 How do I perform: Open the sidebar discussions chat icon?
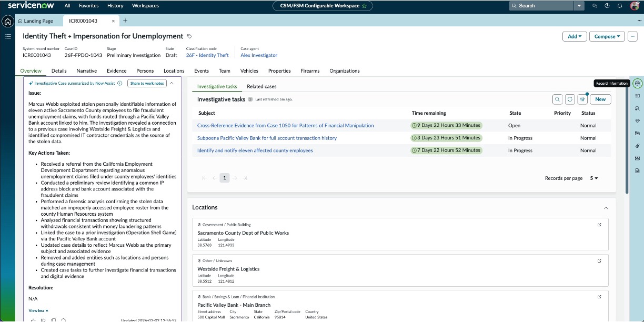coord(595,6)
